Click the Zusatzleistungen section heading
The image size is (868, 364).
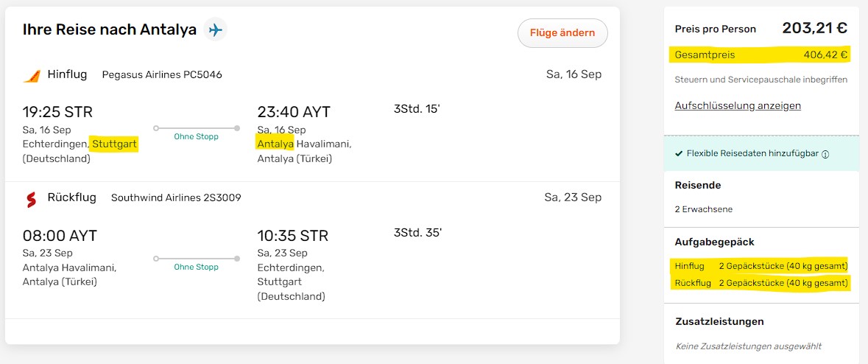719,321
